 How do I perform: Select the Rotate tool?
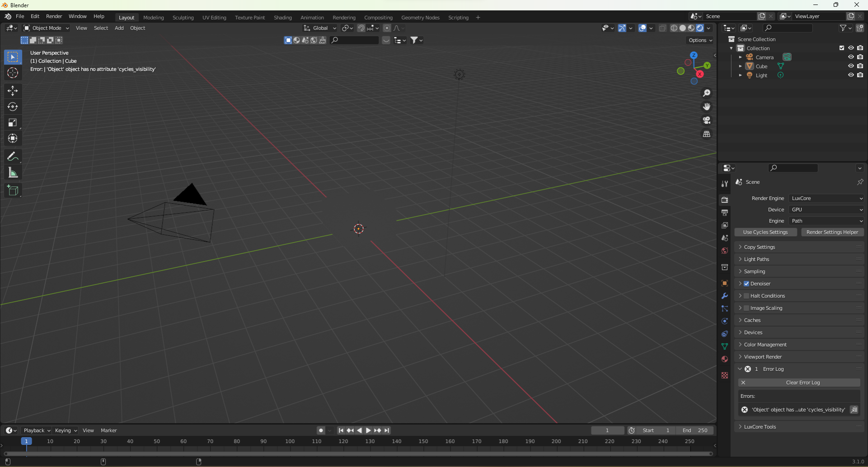[x=13, y=107]
